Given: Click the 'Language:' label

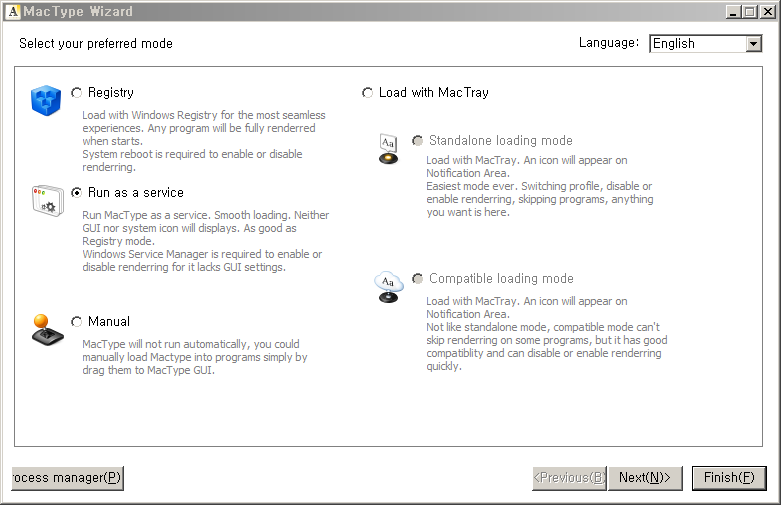Looking at the screenshot, I should [609, 43].
